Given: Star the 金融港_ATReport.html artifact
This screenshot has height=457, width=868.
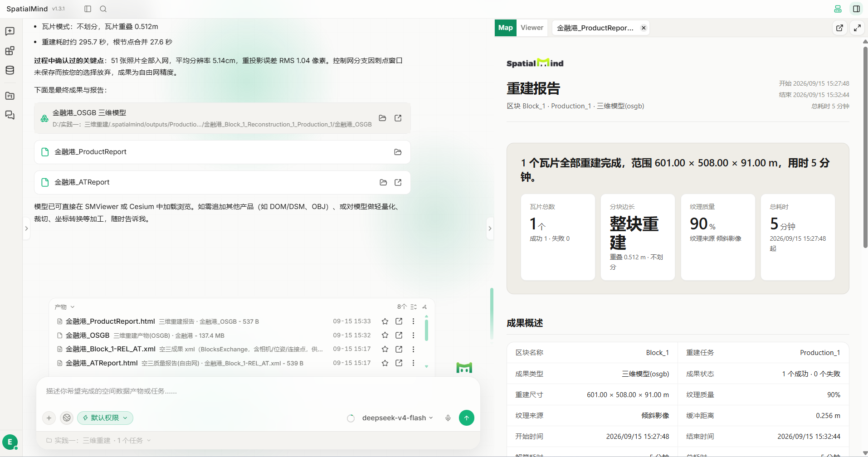Looking at the screenshot, I should point(385,363).
